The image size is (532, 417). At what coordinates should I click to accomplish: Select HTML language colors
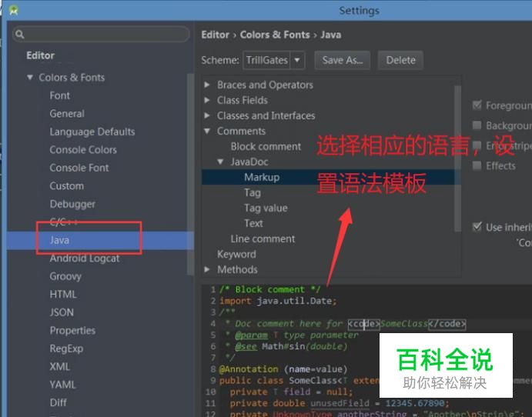pos(63,294)
